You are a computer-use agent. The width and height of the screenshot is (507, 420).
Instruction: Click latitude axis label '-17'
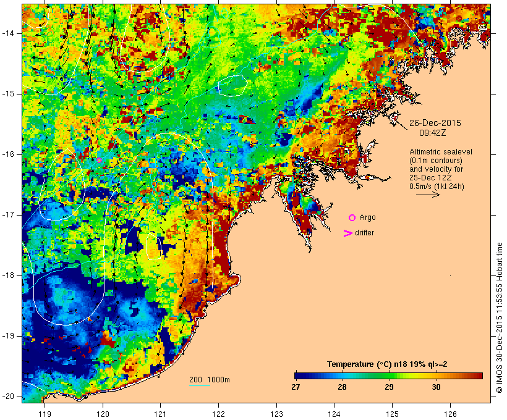point(8,215)
